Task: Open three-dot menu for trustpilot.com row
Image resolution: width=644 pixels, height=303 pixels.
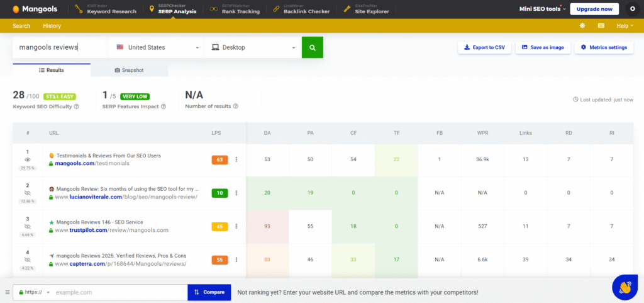Action: pos(236,227)
